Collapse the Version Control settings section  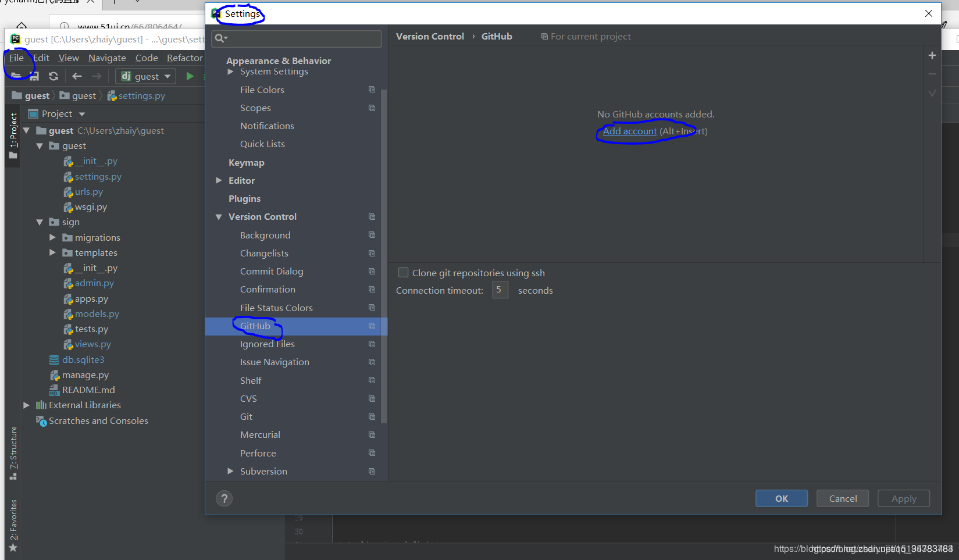[219, 216]
